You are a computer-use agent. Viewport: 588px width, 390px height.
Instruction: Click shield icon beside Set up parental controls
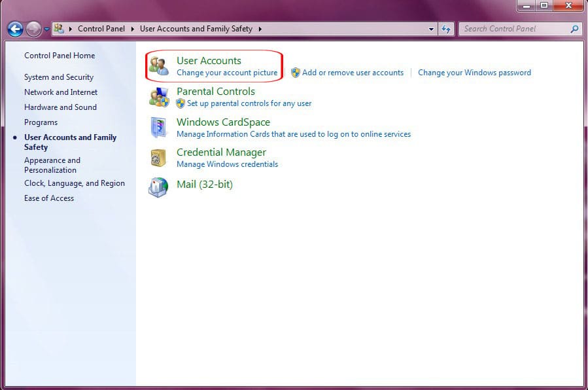point(181,103)
